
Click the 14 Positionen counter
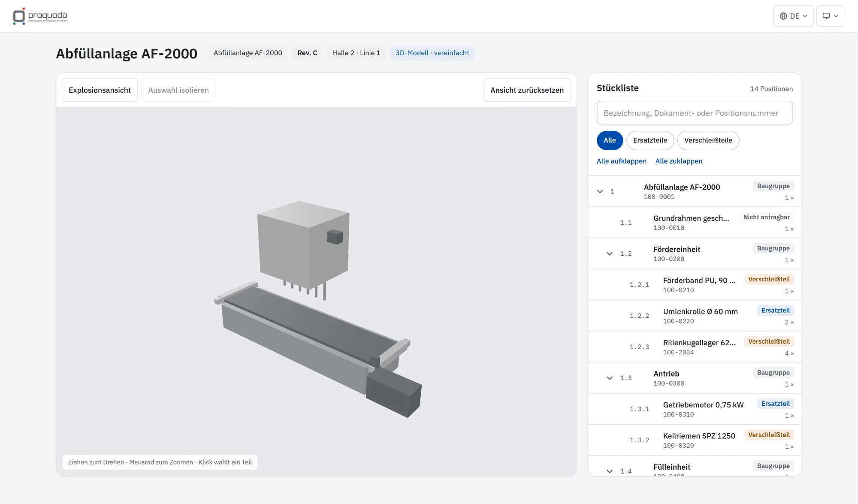(x=771, y=89)
